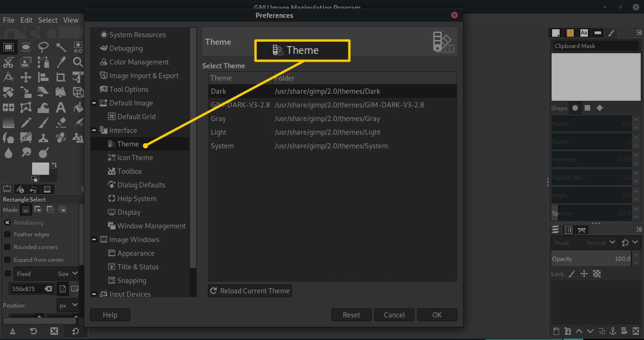Select the Ellipse Select tool
644x340 pixels.
26,47
